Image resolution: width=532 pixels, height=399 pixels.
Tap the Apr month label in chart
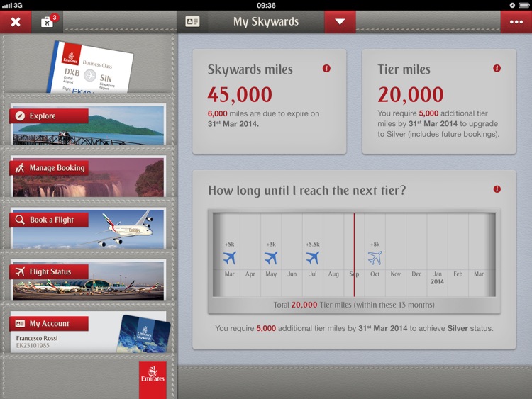250,274
